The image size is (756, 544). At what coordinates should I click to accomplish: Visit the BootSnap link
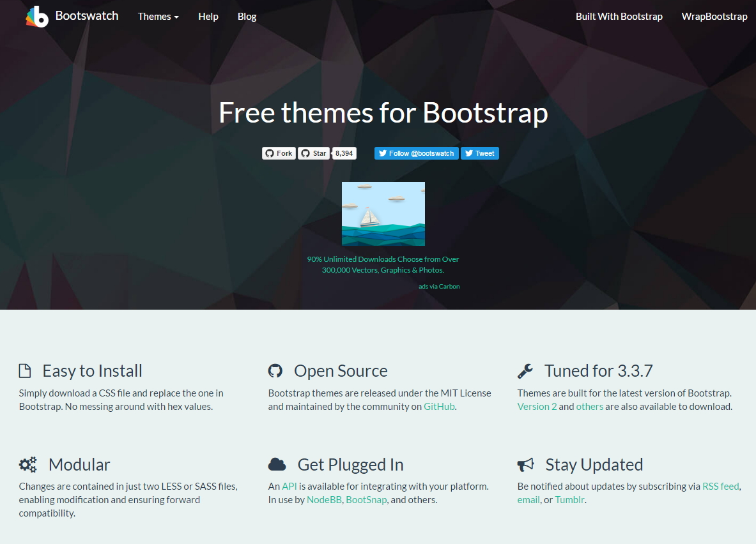(366, 500)
